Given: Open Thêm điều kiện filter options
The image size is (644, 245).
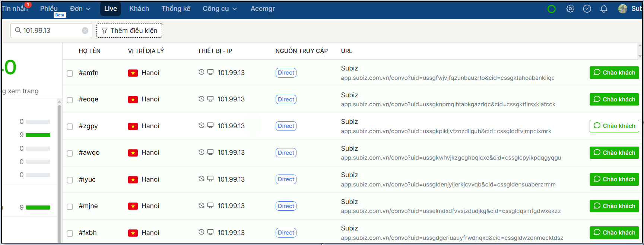Looking at the screenshot, I should (x=129, y=31).
